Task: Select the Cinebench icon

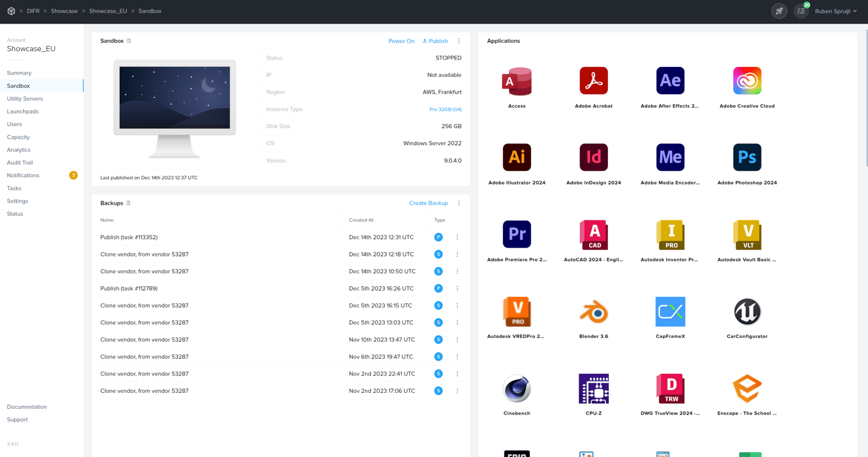Action: (x=517, y=389)
